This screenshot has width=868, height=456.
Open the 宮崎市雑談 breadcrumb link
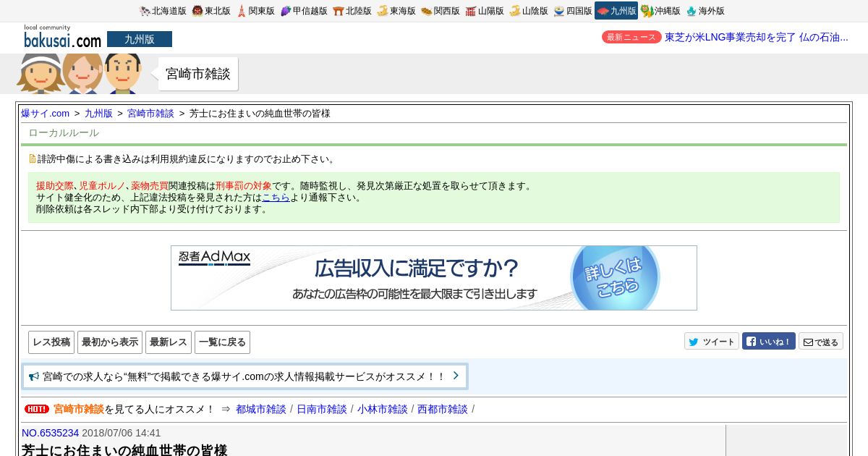[150, 114]
